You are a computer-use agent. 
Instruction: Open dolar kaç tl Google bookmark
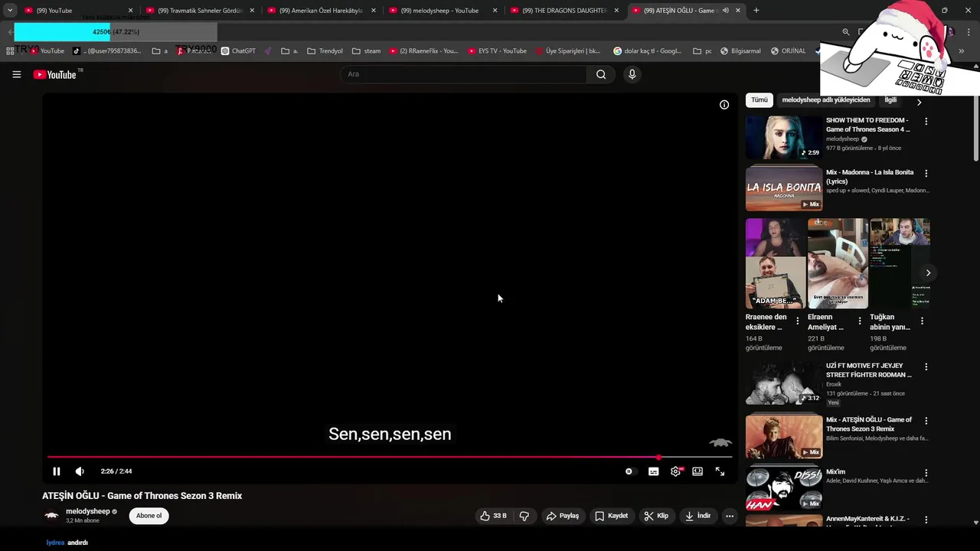(x=647, y=51)
